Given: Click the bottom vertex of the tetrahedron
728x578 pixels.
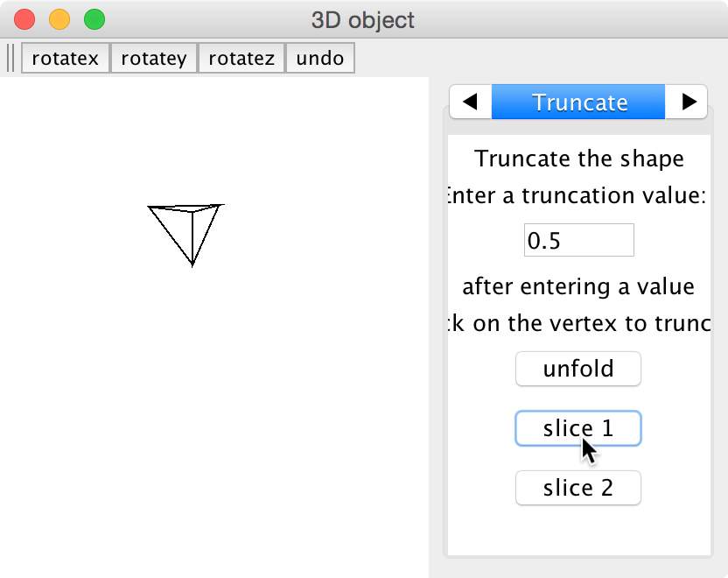Looking at the screenshot, I should 192,264.
